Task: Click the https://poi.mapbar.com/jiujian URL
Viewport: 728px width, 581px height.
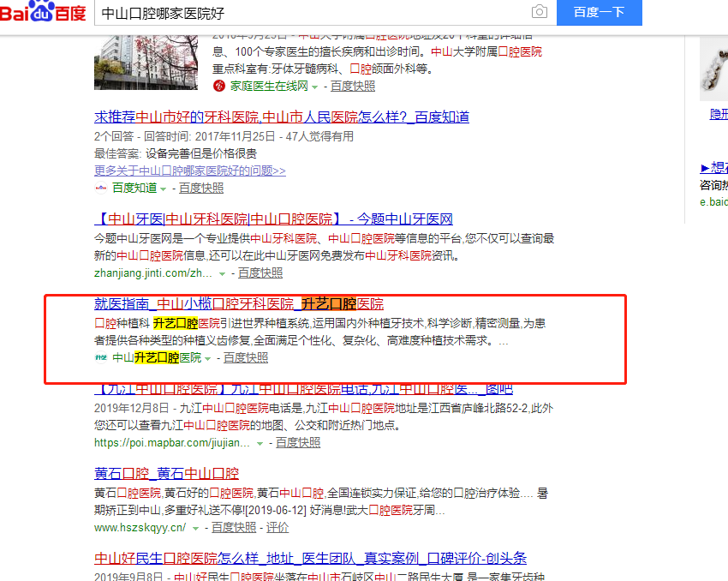Action: (x=172, y=442)
